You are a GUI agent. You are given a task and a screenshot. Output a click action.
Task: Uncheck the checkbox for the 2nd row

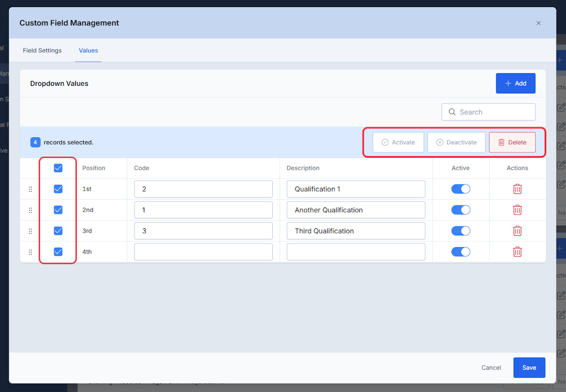(x=58, y=210)
